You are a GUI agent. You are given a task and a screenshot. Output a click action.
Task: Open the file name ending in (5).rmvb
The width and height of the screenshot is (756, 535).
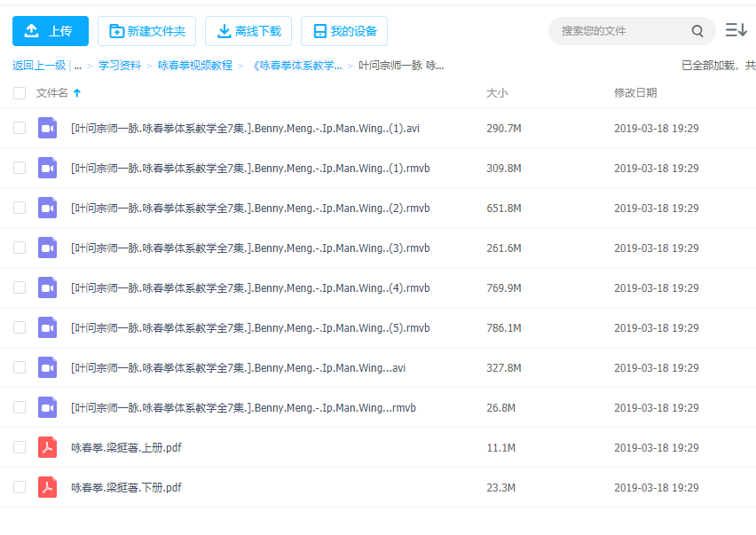[251, 328]
